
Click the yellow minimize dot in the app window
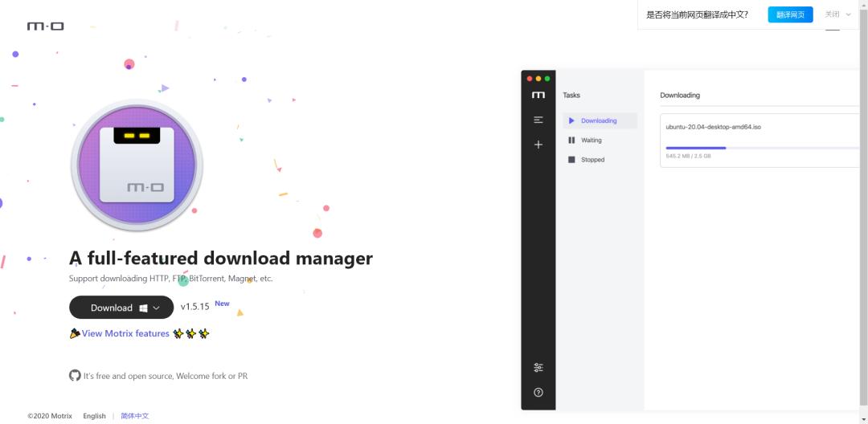[x=538, y=79]
